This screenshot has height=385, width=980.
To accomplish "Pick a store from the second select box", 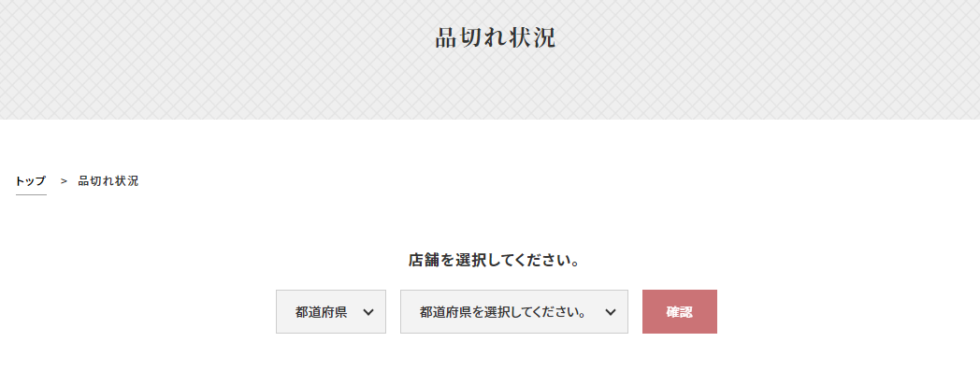I will coord(513,311).
